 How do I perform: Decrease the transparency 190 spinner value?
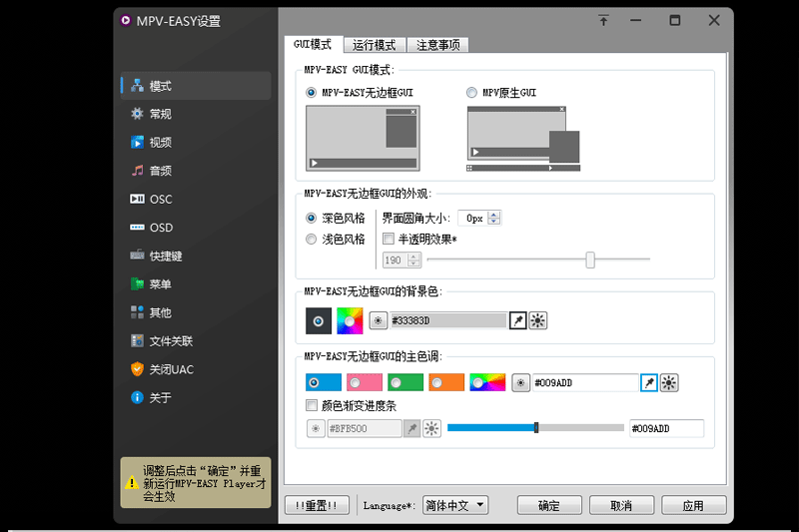414,264
